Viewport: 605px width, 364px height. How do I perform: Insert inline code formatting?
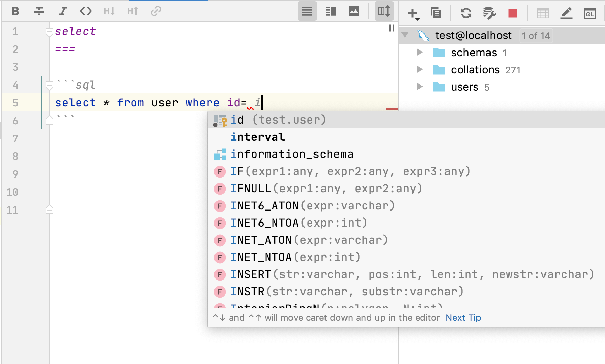tap(86, 11)
